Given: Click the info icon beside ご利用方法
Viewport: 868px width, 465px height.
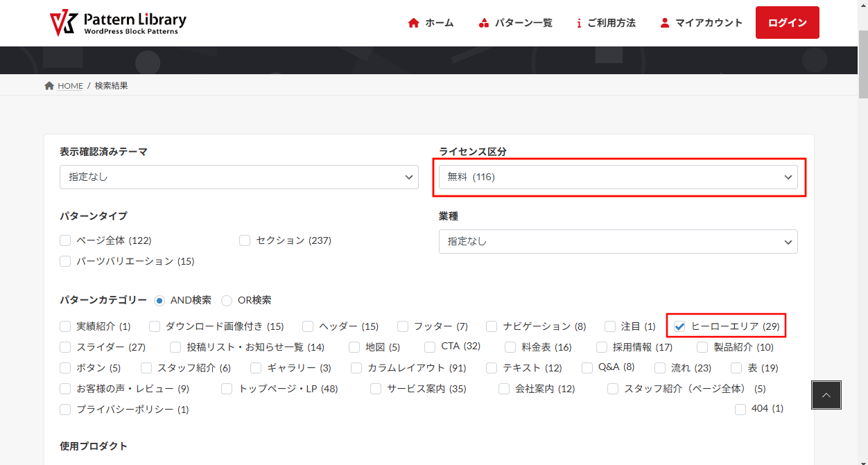Looking at the screenshot, I should pos(579,23).
